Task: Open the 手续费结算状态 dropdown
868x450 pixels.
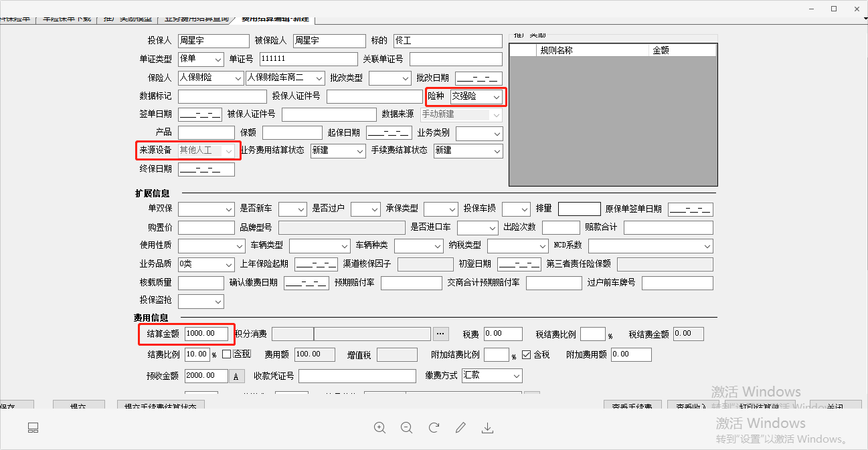Action: [468, 150]
